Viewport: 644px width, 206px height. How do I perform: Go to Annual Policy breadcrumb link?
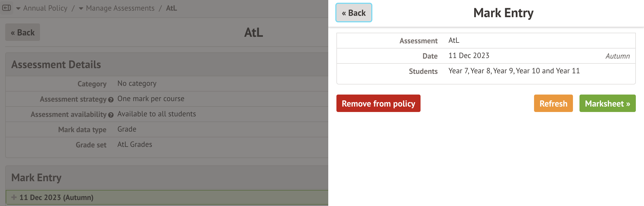(x=45, y=8)
